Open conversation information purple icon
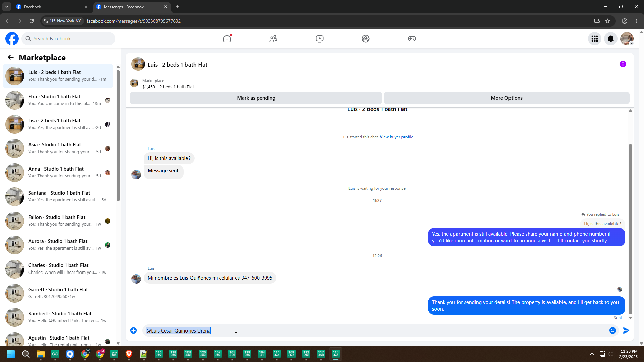Screen dimensions: 644x362 click(623, 64)
